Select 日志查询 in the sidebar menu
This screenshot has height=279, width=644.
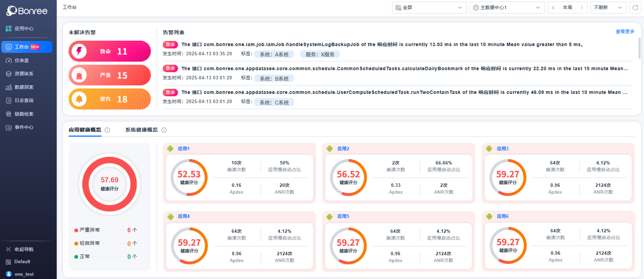24,100
